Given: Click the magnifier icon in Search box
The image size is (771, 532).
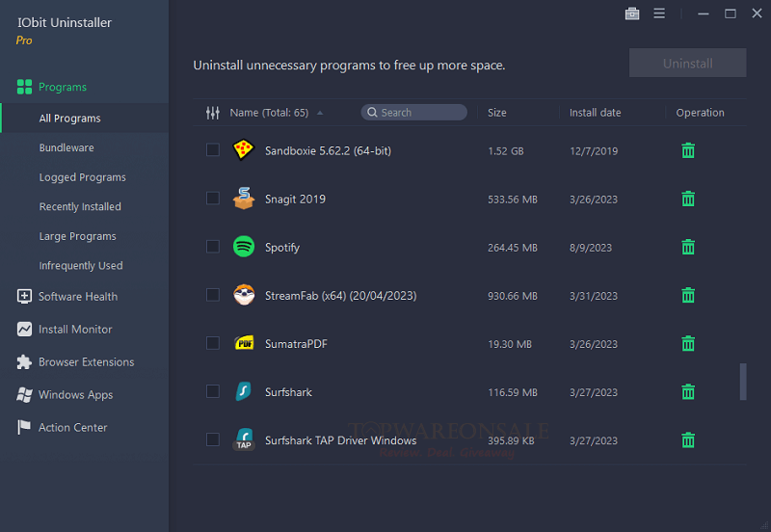Looking at the screenshot, I should point(372,113).
